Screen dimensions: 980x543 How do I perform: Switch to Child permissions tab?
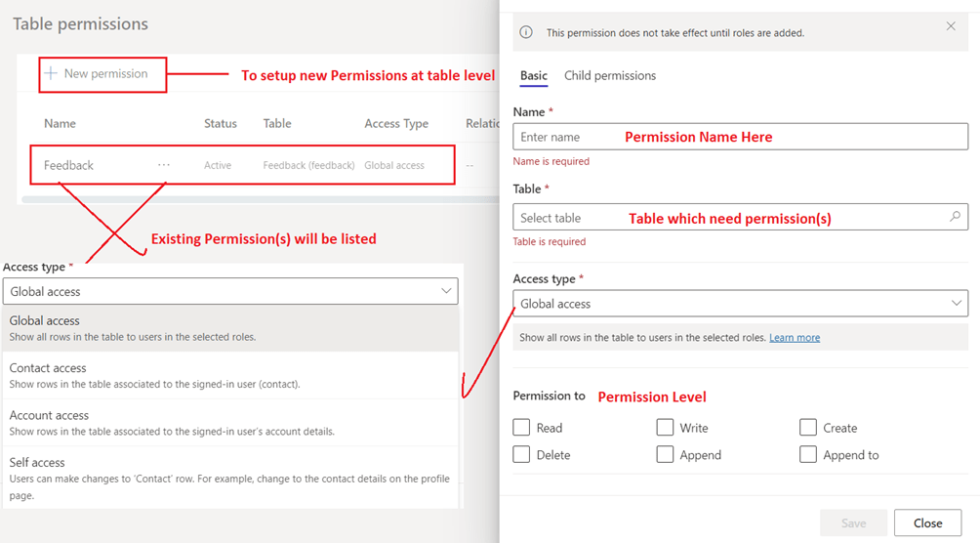[x=610, y=75]
